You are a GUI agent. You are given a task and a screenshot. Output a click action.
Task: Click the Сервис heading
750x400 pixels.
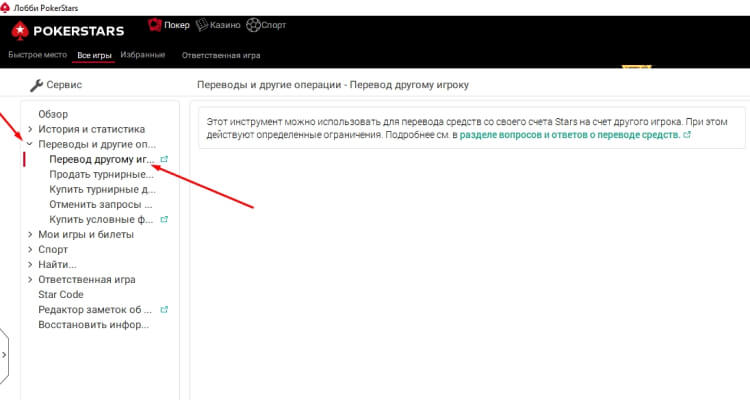click(x=64, y=85)
